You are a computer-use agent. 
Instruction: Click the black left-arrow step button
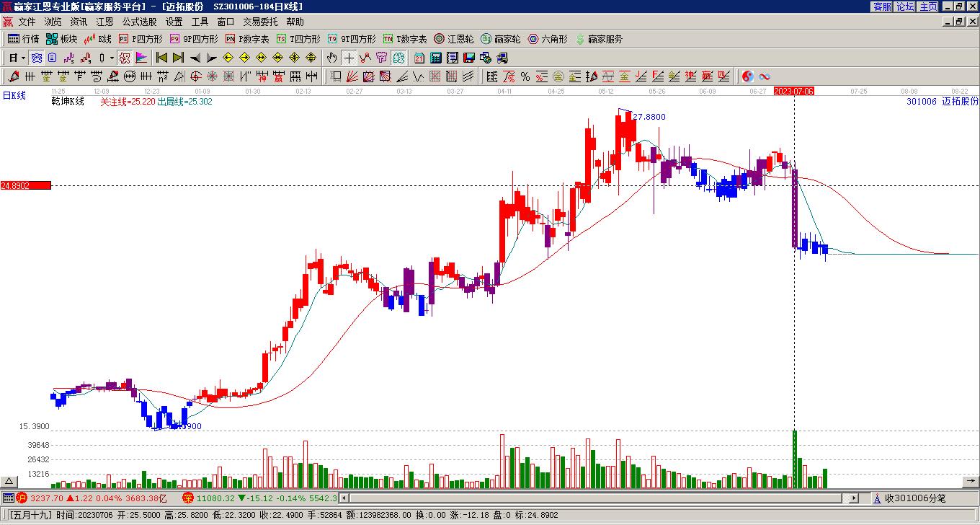click(x=195, y=58)
